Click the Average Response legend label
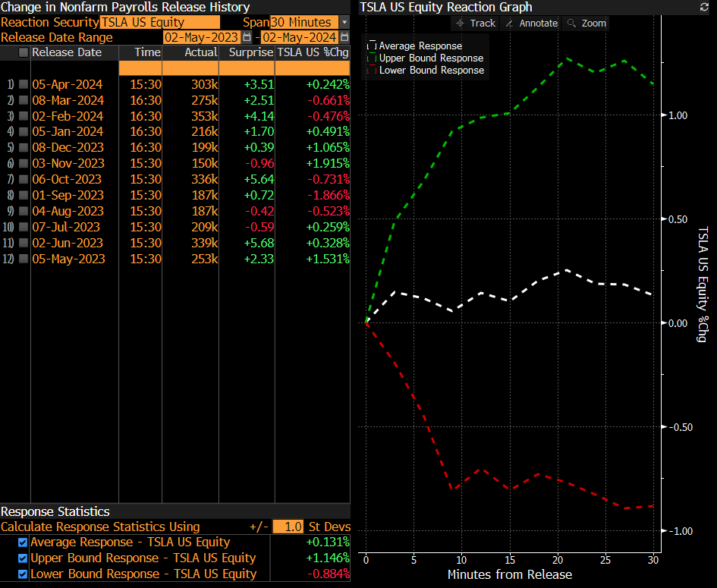 (x=420, y=46)
